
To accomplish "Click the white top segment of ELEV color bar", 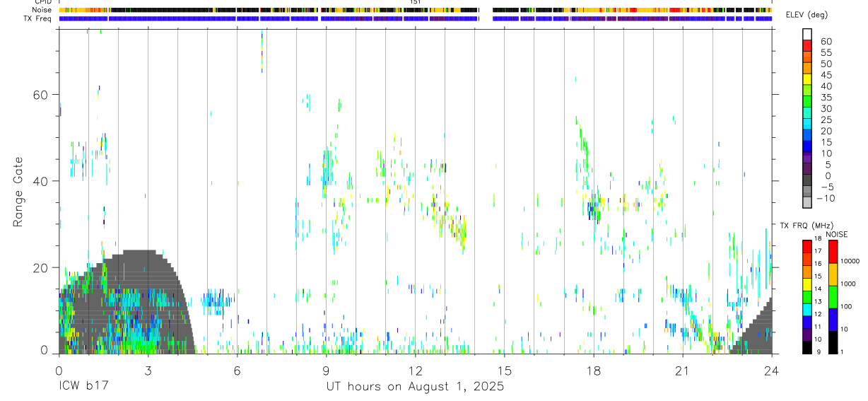I will pyautogui.click(x=807, y=33).
